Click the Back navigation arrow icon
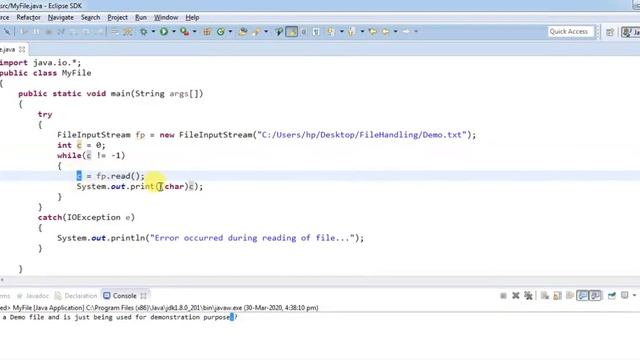Image resolution: width=640 pixels, height=360 pixels. tap(385, 31)
